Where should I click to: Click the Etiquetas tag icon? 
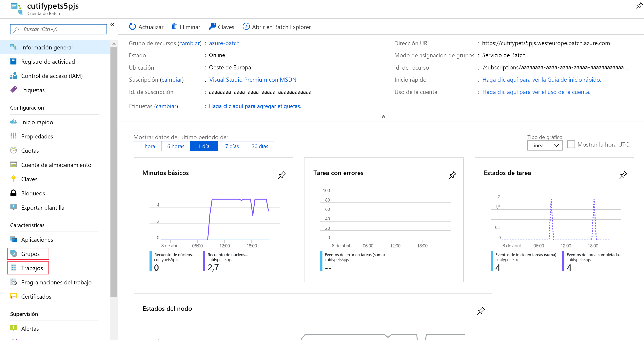[13, 90]
